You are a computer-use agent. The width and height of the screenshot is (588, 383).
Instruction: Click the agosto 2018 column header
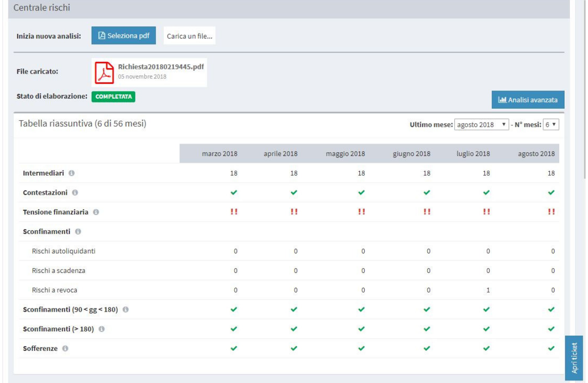(537, 154)
